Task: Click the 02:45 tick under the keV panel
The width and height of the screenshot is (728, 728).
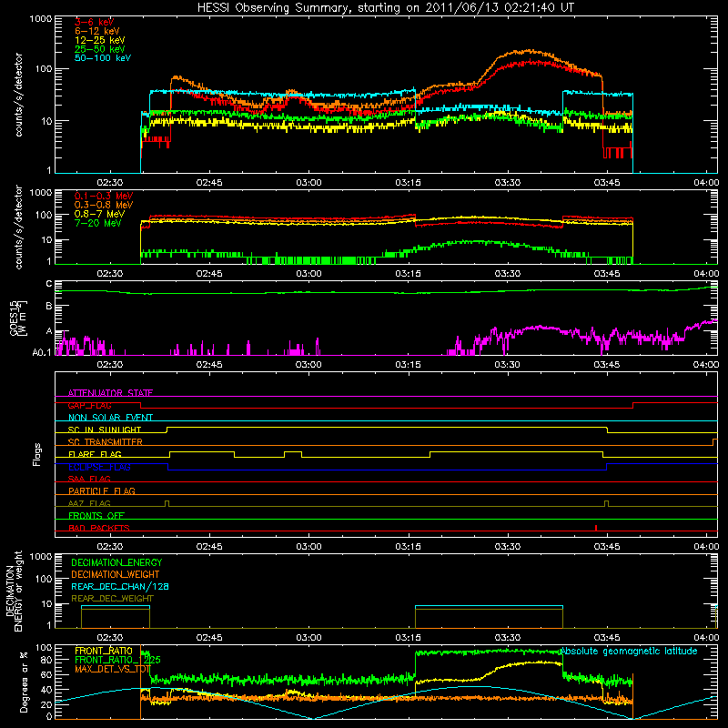Action: click(209, 183)
